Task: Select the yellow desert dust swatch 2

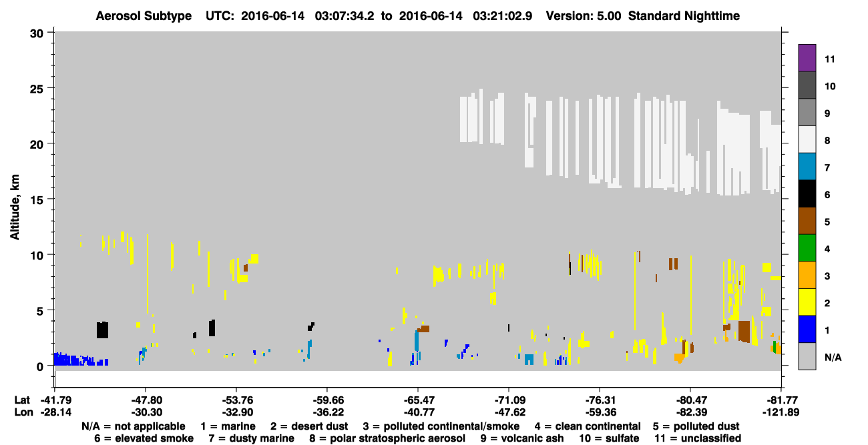Action: [807, 302]
